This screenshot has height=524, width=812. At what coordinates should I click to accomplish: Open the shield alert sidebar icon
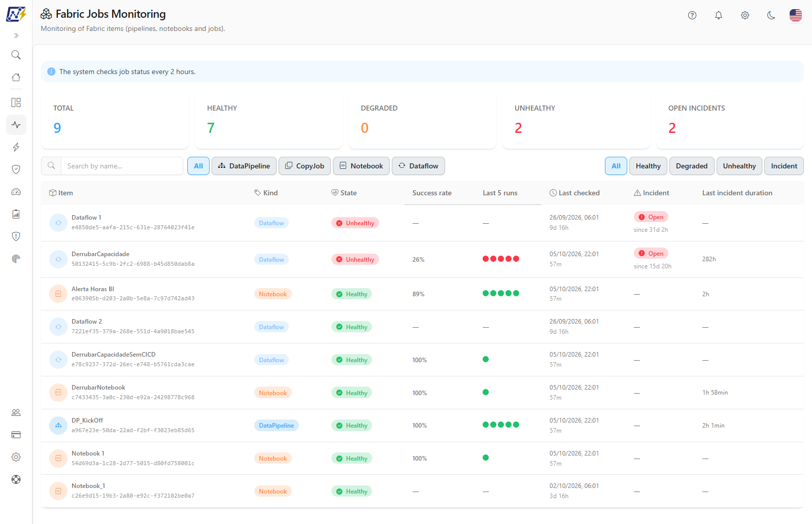[x=16, y=236]
